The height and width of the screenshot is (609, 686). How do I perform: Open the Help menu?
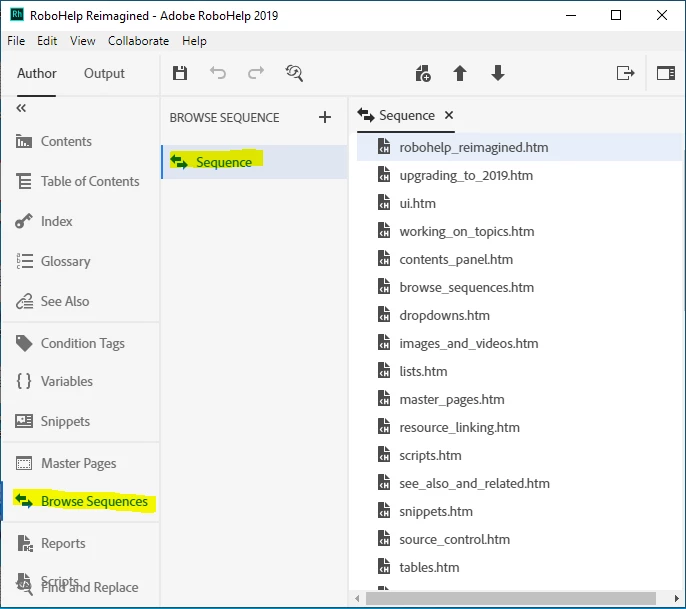[x=194, y=41]
